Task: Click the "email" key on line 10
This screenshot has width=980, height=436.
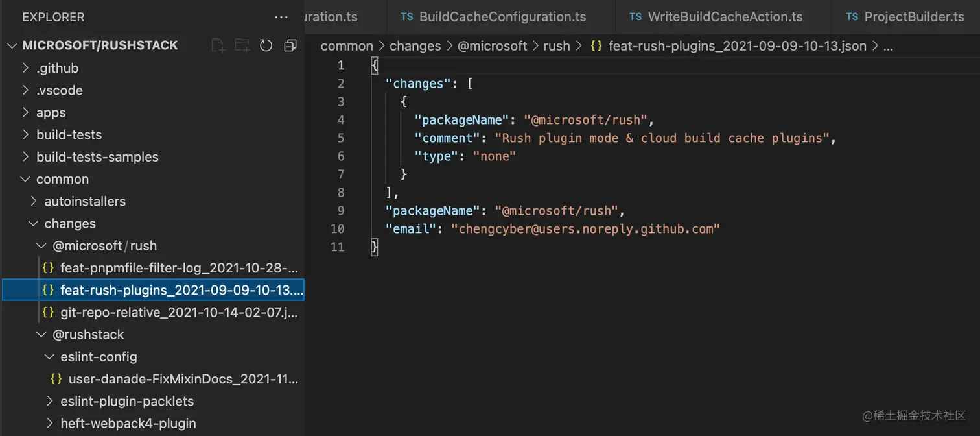Action: (411, 229)
